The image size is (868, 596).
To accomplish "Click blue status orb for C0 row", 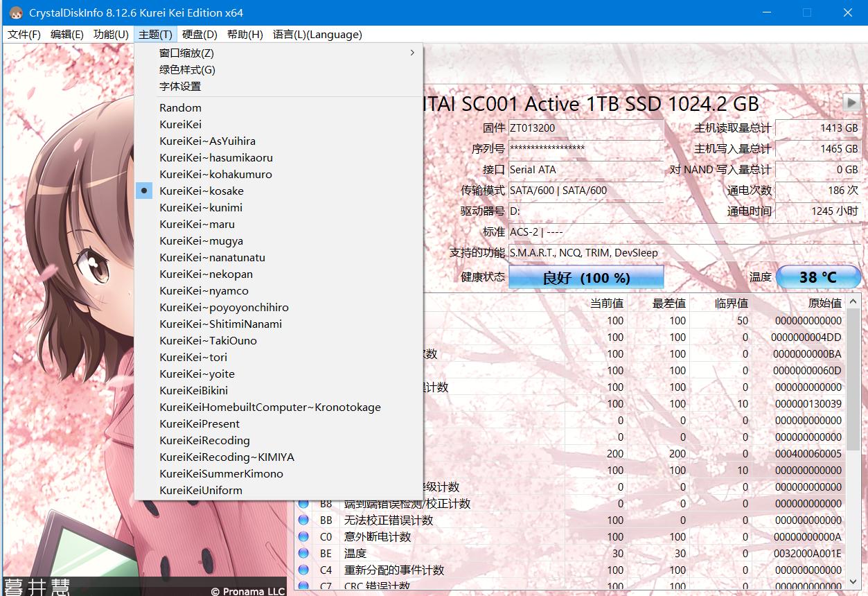I will 303,536.
